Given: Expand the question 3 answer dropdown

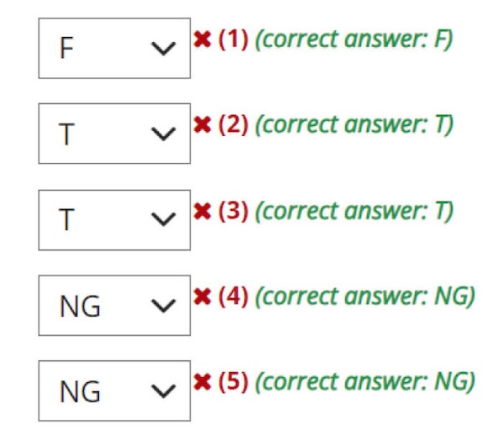Looking at the screenshot, I should [114, 220].
